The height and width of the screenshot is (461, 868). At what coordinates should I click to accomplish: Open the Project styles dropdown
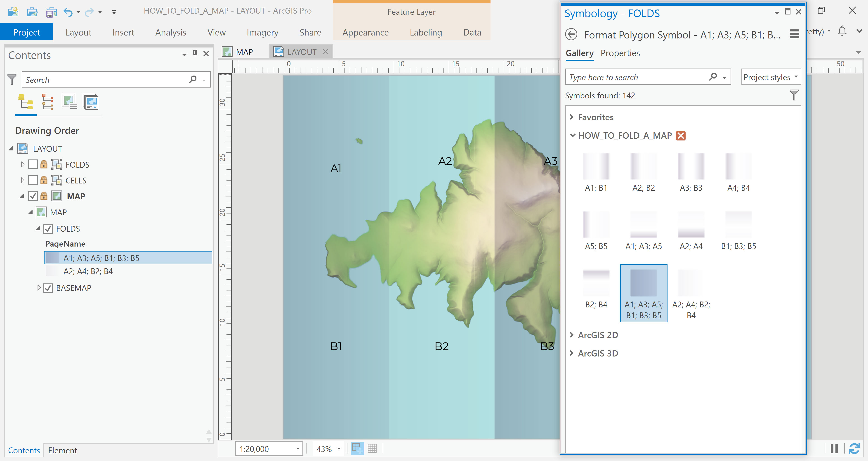point(771,77)
